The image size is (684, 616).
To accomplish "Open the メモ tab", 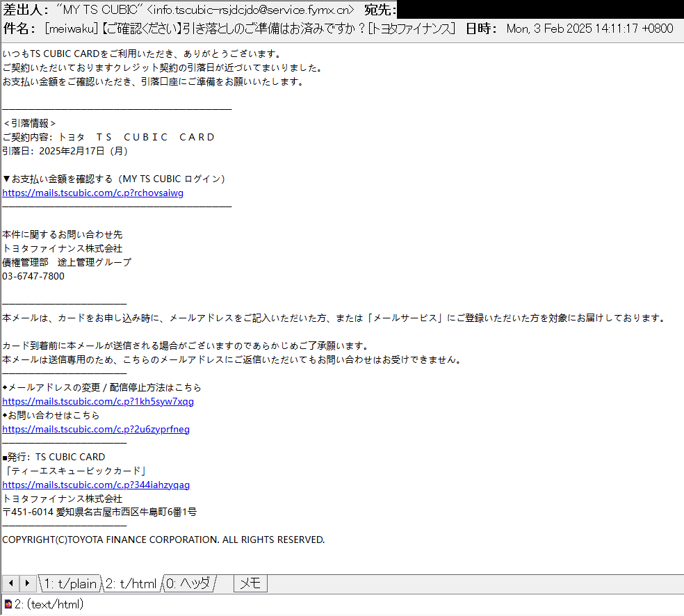I will coord(250,584).
